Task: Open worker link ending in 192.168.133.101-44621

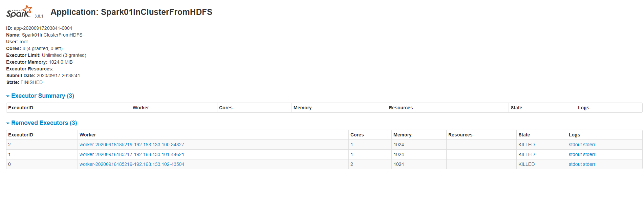Action: click(x=132, y=154)
